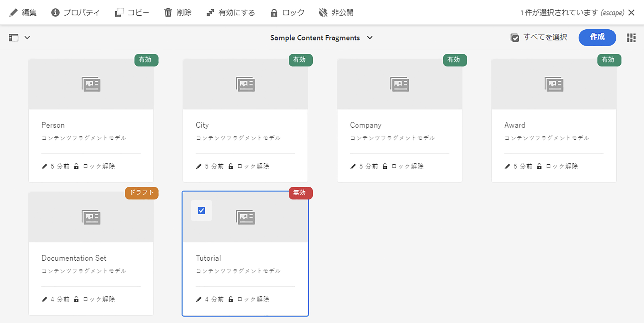This screenshot has width=644, height=323.
Task: Click the Copy (コピー) toolbar icon
Action: (119, 13)
